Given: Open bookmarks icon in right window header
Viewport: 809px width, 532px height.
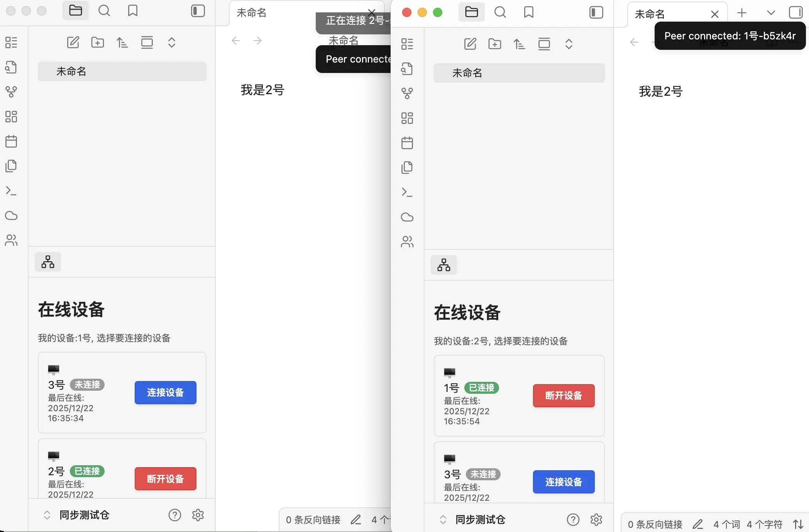Looking at the screenshot, I should [x=528, y=12].
